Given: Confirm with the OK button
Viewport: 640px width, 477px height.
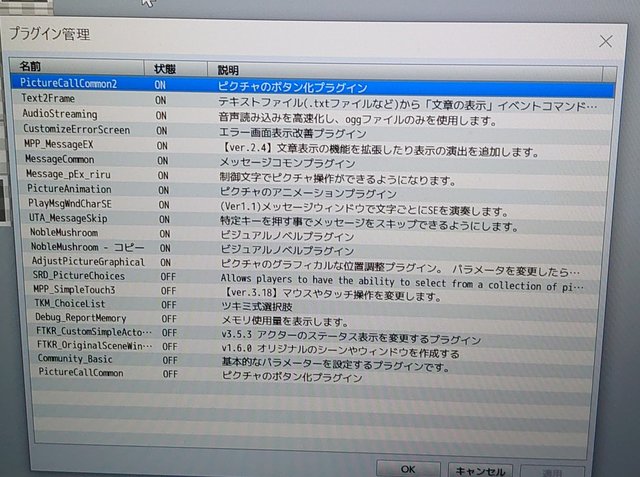Looking at the screenshot, I should tap(408, 469).
